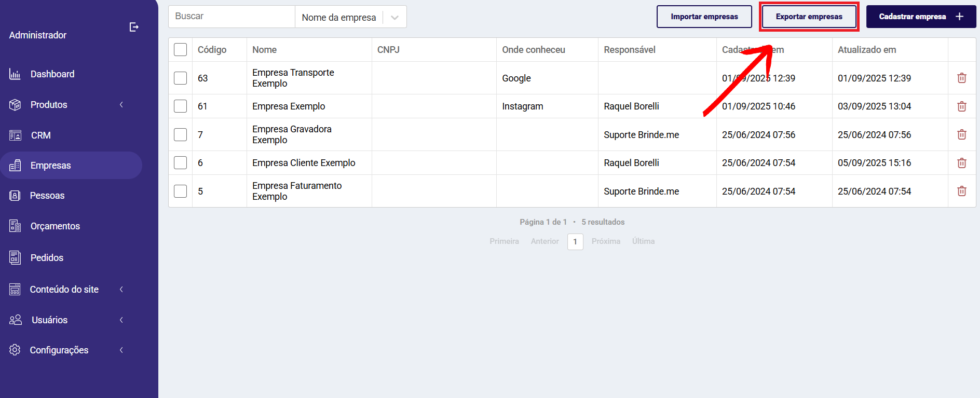The height and width of the screenshot is (398, 980).
Task: Open Dashboard via its chart icon
Action: [15, 74]
